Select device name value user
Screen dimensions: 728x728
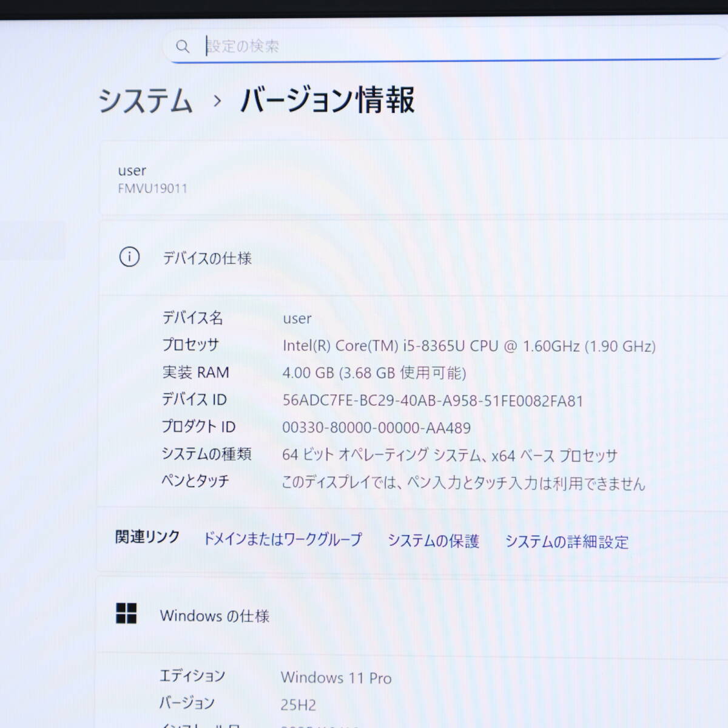(297, 318)
